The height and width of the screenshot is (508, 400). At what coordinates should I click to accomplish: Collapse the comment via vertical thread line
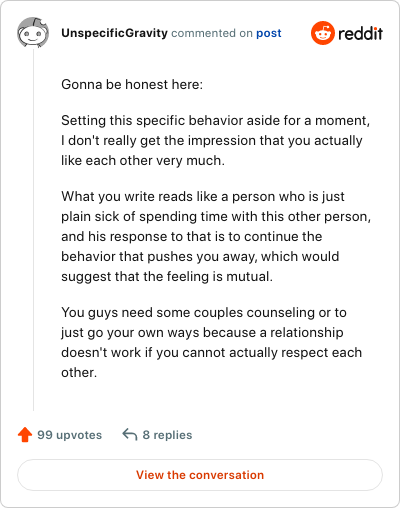coord(33,230)
